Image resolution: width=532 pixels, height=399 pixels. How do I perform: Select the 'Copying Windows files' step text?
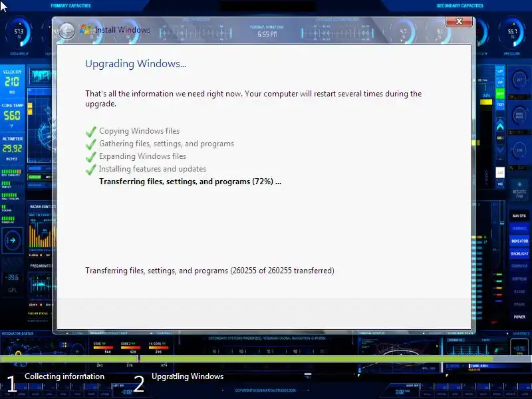coord(140,131)
